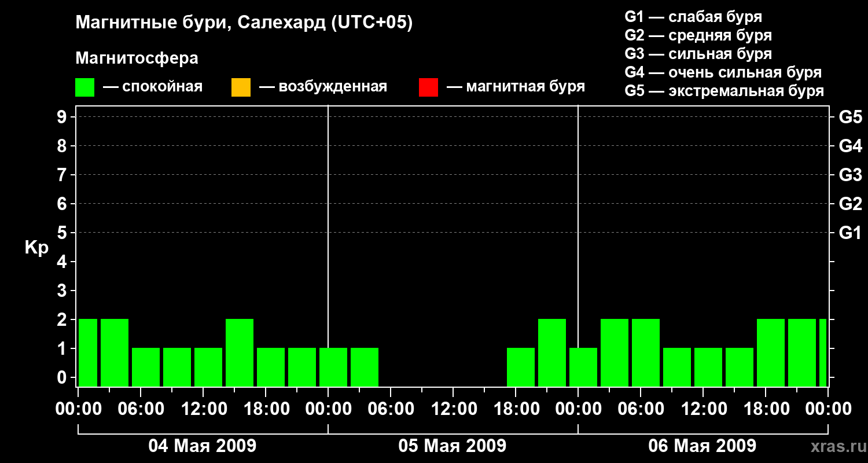Click the 11:00–14:00 Kp 1 bar on 06 Мая

(x=708, y=367)
